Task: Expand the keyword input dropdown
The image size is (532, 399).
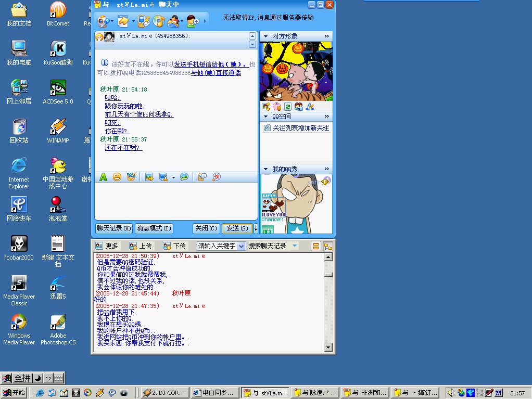Action: point(241,246)
